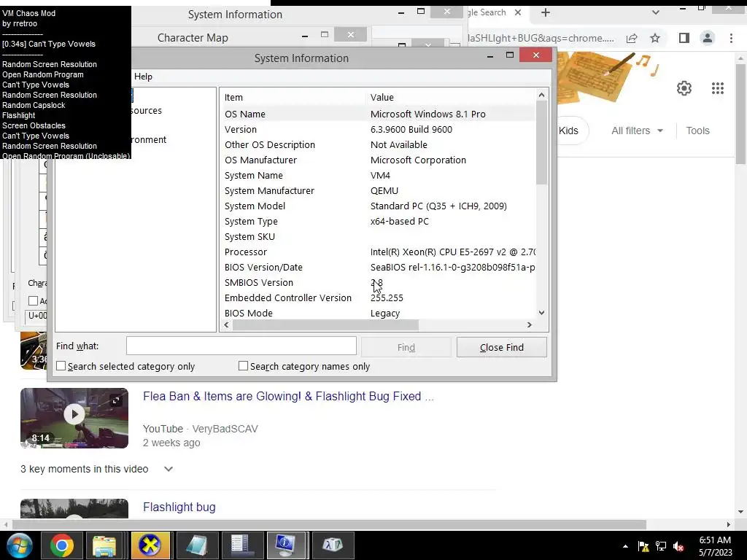
Task: Open Google Chrome from the taskbar
Action: pos(61,545)
